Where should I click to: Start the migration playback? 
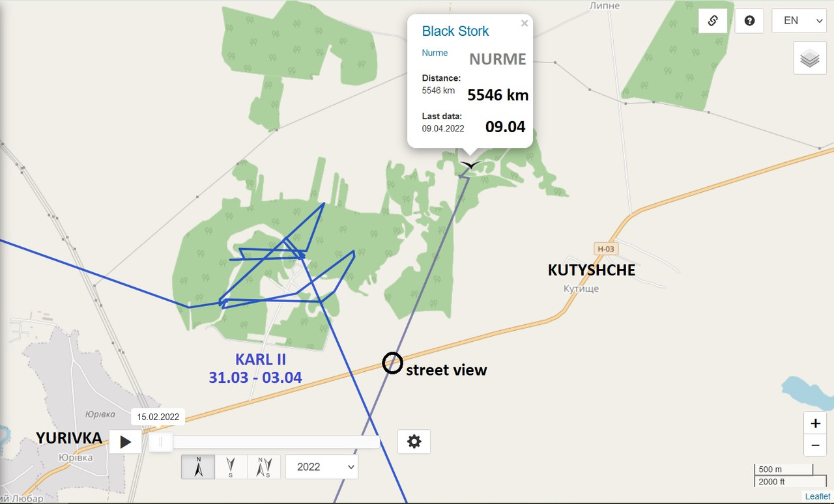point(125,442)
